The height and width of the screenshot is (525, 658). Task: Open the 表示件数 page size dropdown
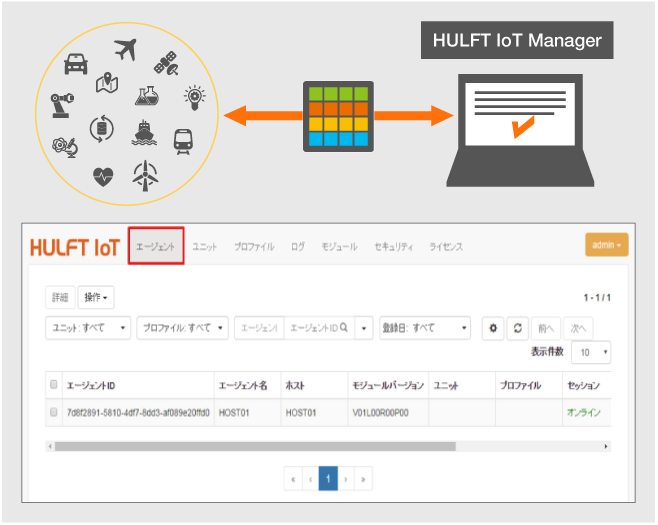click(x=592, y=353)
